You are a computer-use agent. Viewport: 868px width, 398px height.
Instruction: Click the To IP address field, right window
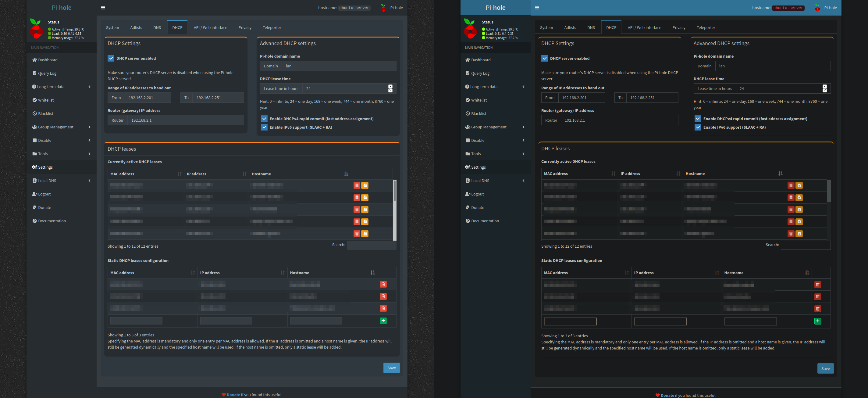pos(652,98)
